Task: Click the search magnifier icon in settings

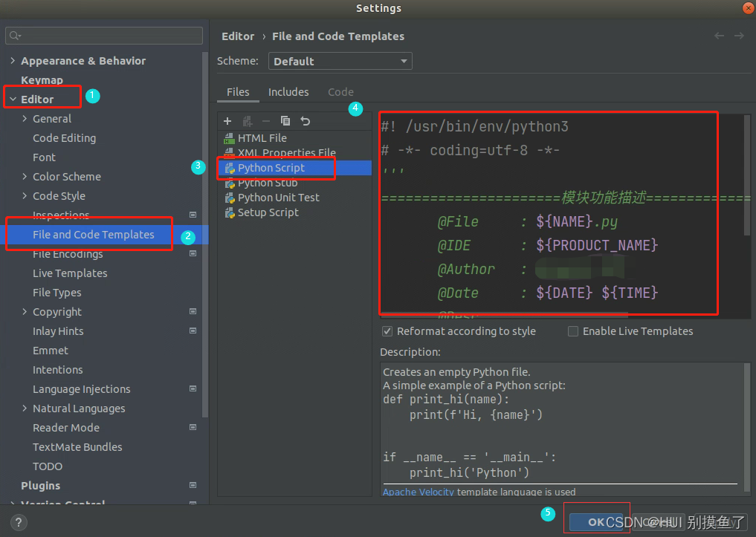Action: point(15,36)
